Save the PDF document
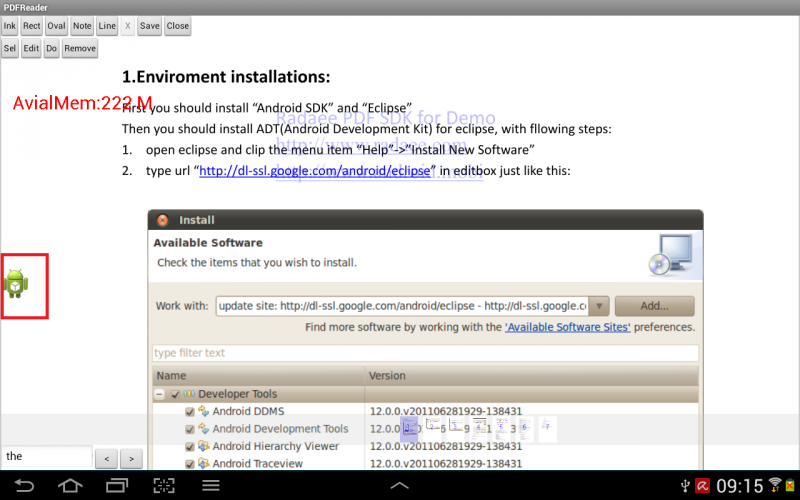 pos(149,26)
